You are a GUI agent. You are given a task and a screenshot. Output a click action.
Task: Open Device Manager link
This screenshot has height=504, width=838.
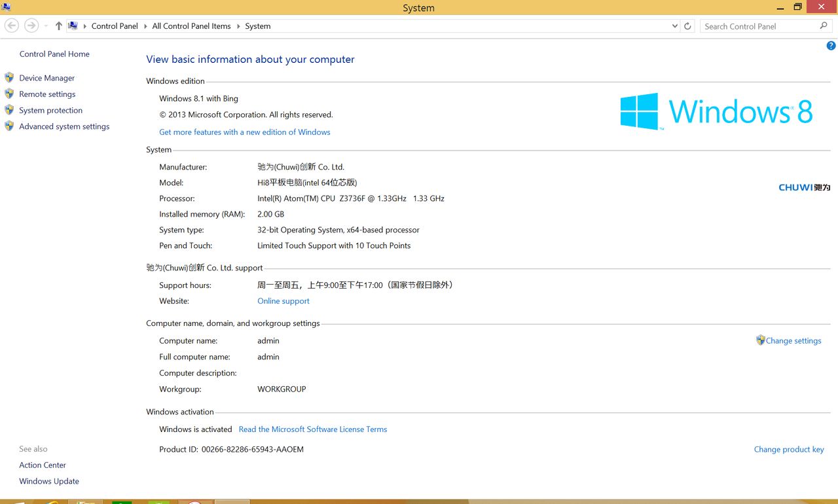47,78
